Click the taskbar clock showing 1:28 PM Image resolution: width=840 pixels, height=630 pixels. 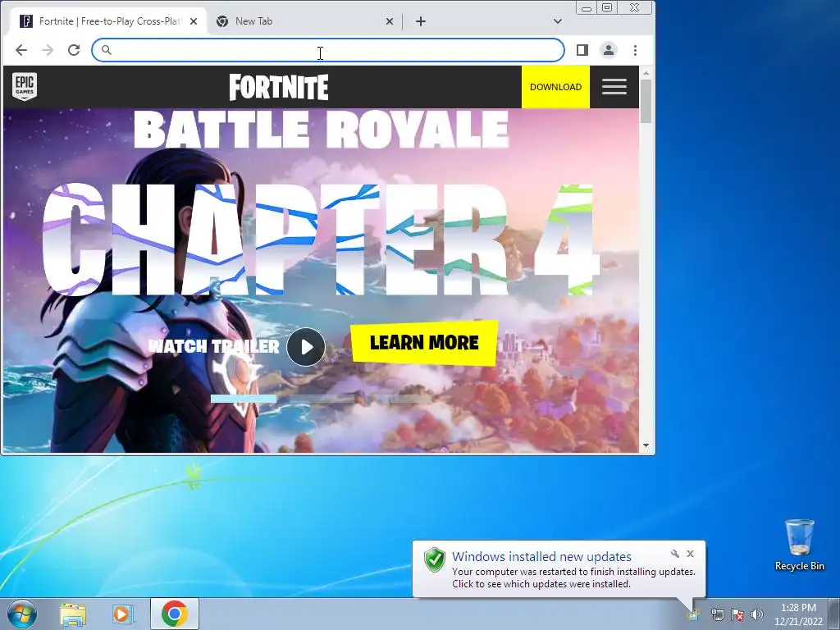tap(798, 614)
